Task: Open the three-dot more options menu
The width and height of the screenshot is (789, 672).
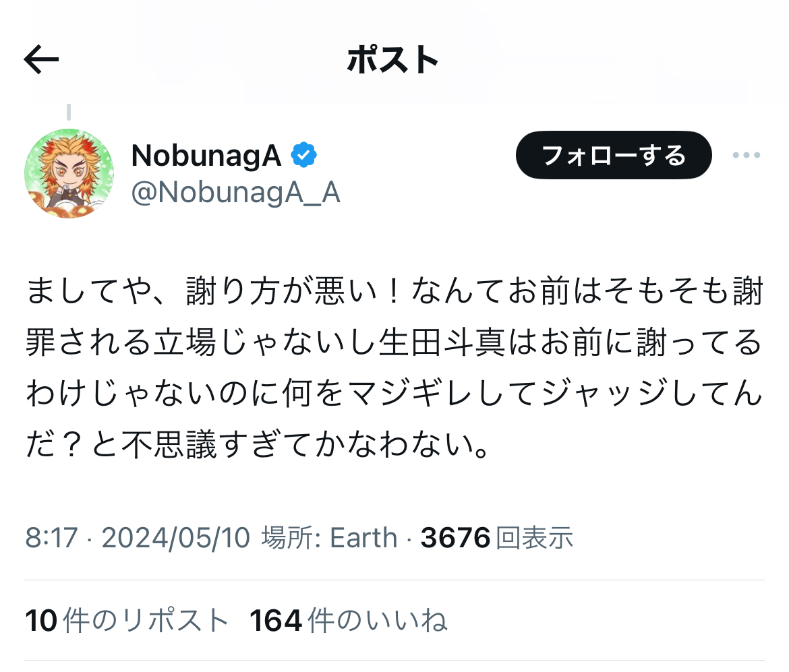Action: (747, 155)
